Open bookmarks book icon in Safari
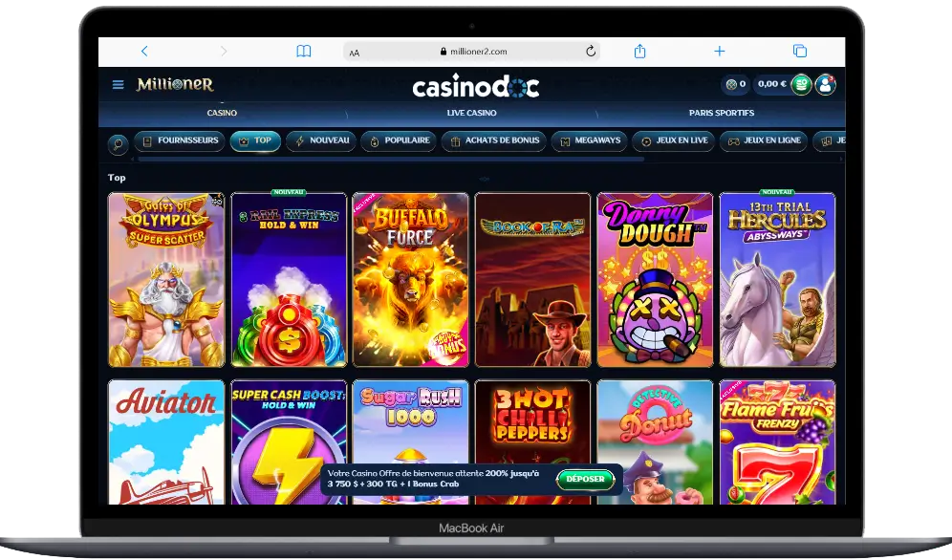The width and height of the screenshot is (952, 560). click(x=304, y=52)
